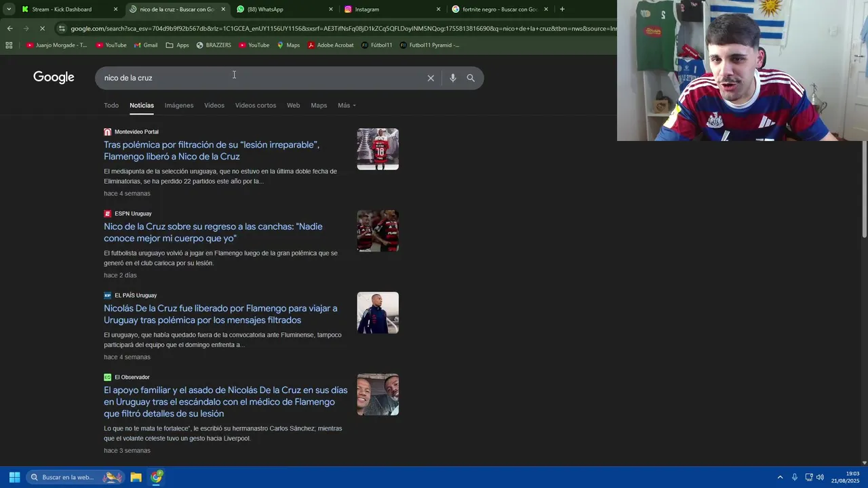
Task: Open Google Chrome from the taskbar
Action: [x=157, y=477]
